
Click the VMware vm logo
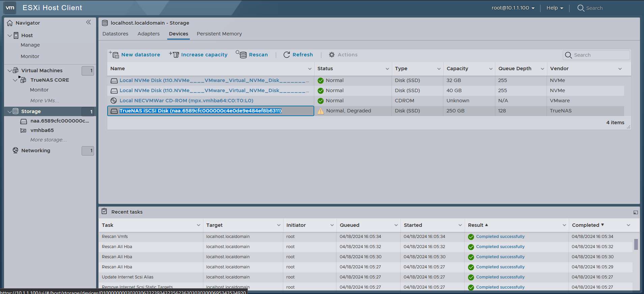pyautogui.click(x=10, y=7)
